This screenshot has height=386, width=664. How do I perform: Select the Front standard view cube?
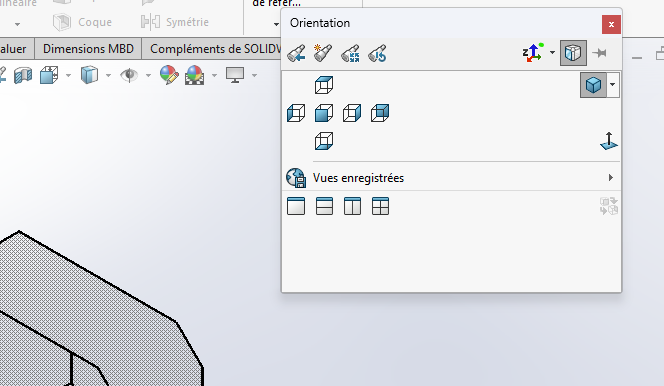point(324,113)
